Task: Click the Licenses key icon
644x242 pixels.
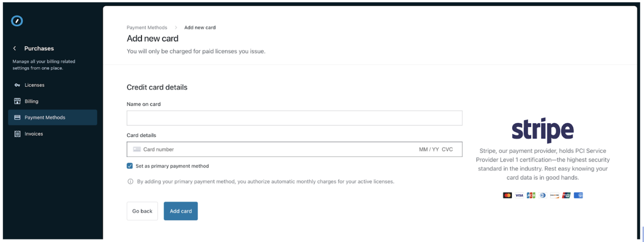Action: [17, 85]
